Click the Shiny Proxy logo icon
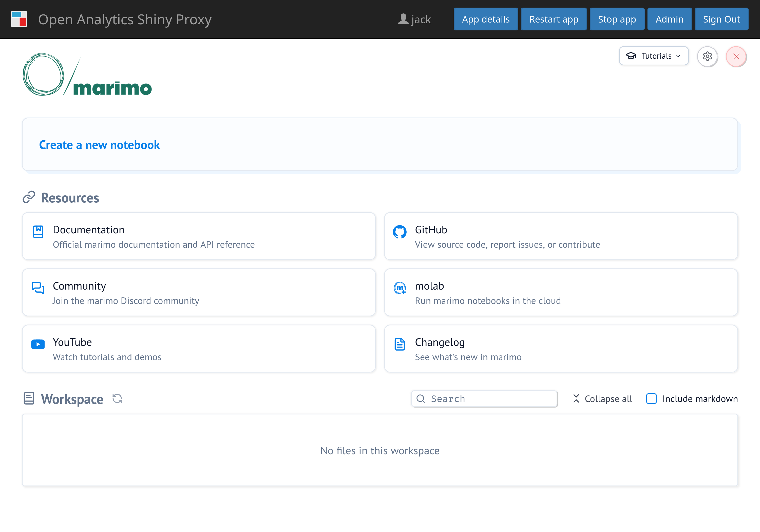This screenshot has width=760, height=532. coord(19,19)
